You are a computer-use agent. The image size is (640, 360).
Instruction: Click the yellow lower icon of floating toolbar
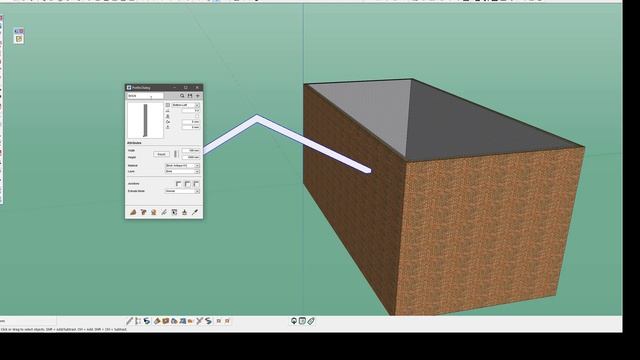(19, 39)
